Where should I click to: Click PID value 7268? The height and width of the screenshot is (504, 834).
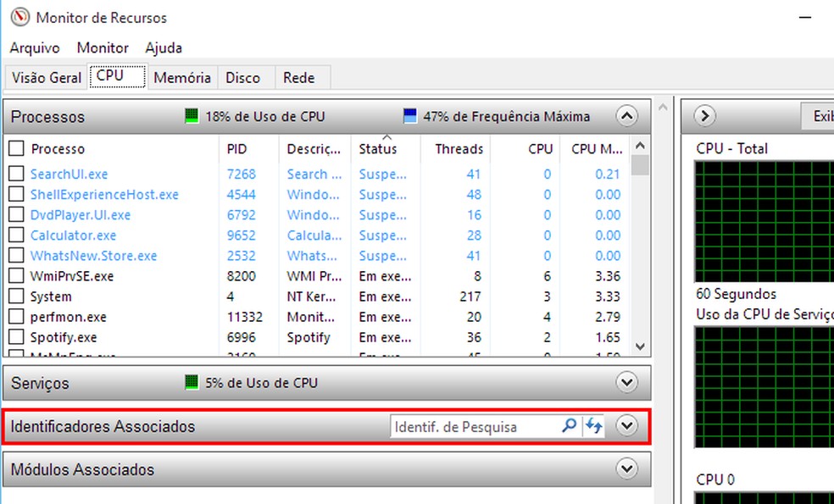[x=242, y=174]
